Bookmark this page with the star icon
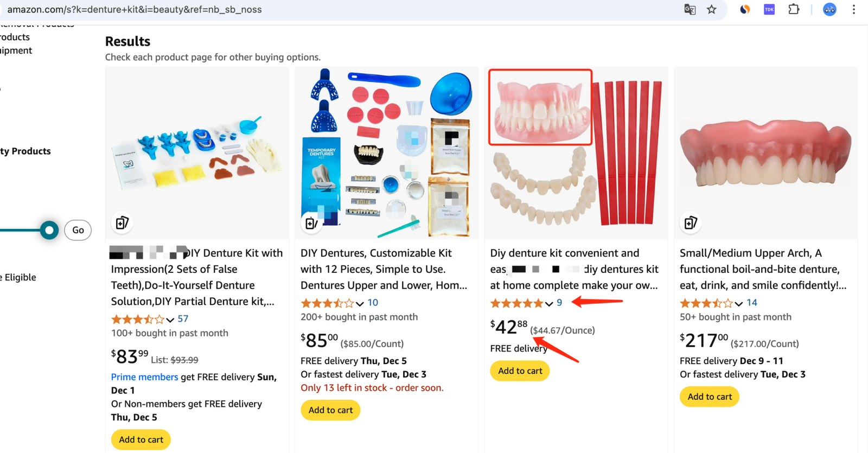Image resolution: width=868 pixels, height=453 pixels. (712, 10)
